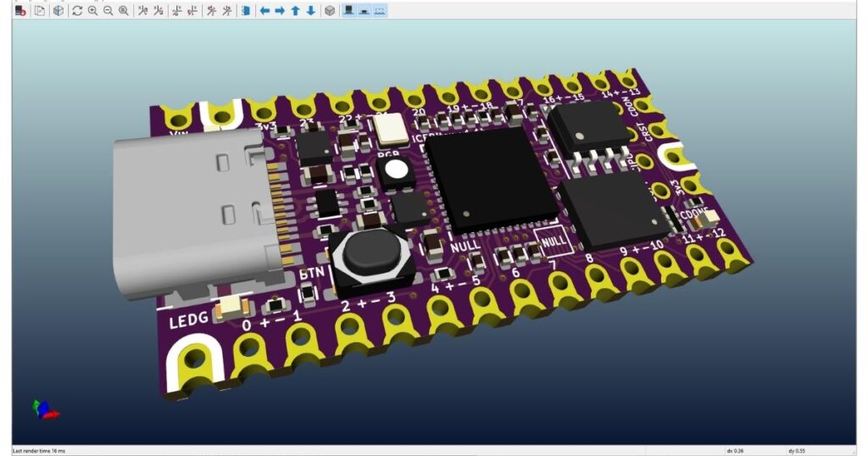The width and height of the screenshot is (868, 456).
Task: Pan the board left
Action: 264,10
